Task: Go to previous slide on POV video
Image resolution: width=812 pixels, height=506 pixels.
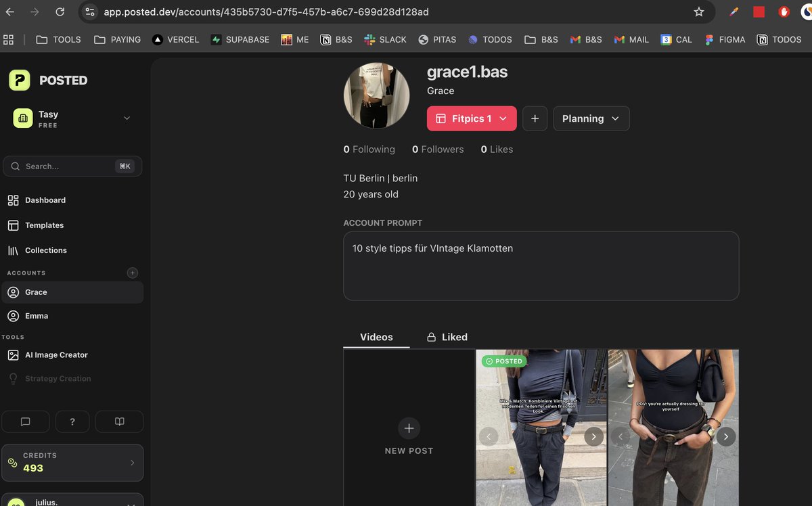Action: point(621,436)
